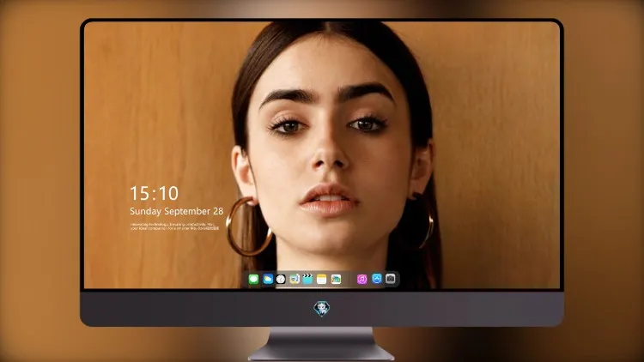Open the blue App Store icon
The image size is (644, 362).
[377, 279]
